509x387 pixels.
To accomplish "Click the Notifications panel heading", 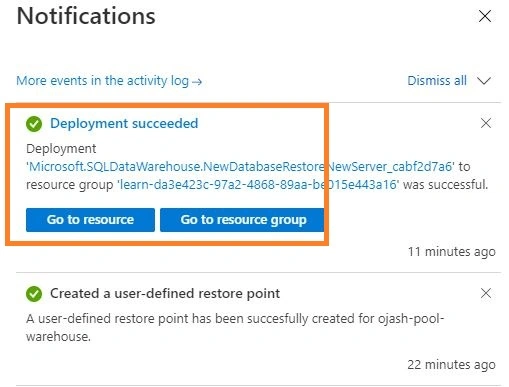I will 86,16.
